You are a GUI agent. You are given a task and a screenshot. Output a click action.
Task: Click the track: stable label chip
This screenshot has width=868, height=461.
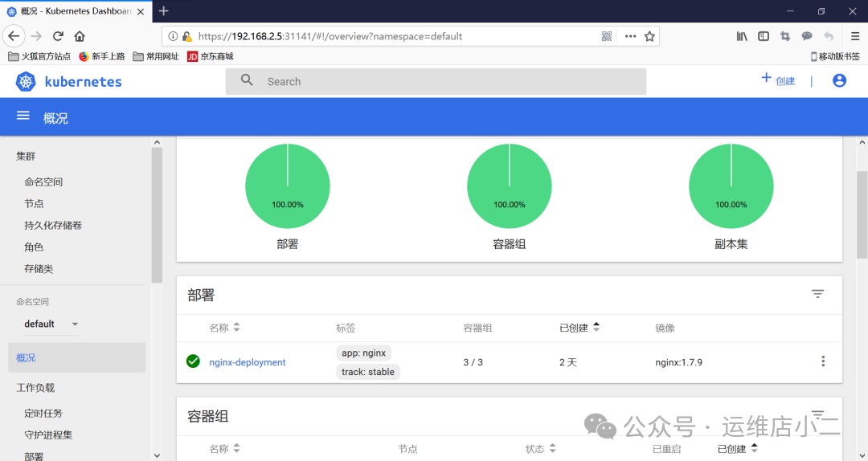coord(368,372)
